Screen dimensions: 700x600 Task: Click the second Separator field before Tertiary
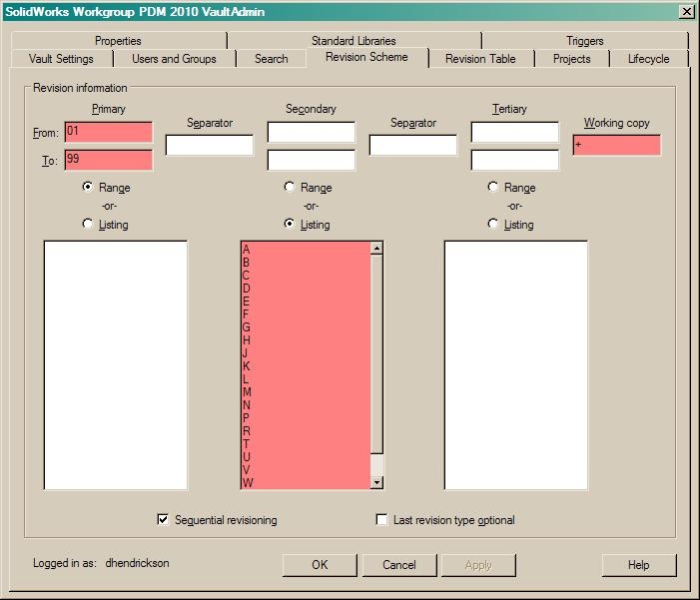tap(413, 145)
